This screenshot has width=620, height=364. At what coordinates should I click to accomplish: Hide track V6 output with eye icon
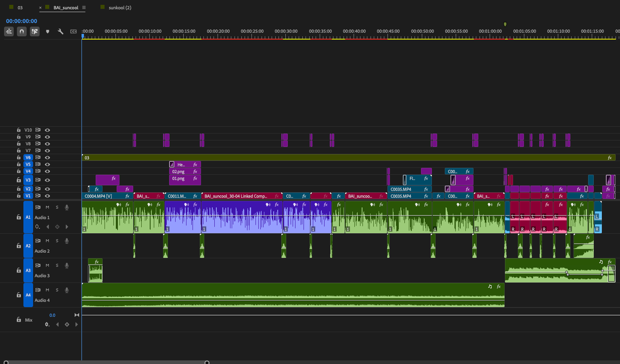[x=47, y=157]
